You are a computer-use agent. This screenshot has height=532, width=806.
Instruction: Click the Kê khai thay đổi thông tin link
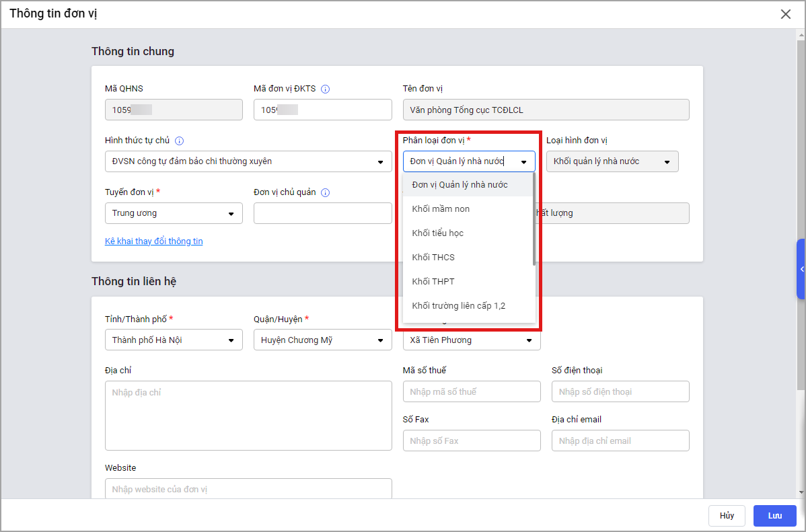click(153, 241)
